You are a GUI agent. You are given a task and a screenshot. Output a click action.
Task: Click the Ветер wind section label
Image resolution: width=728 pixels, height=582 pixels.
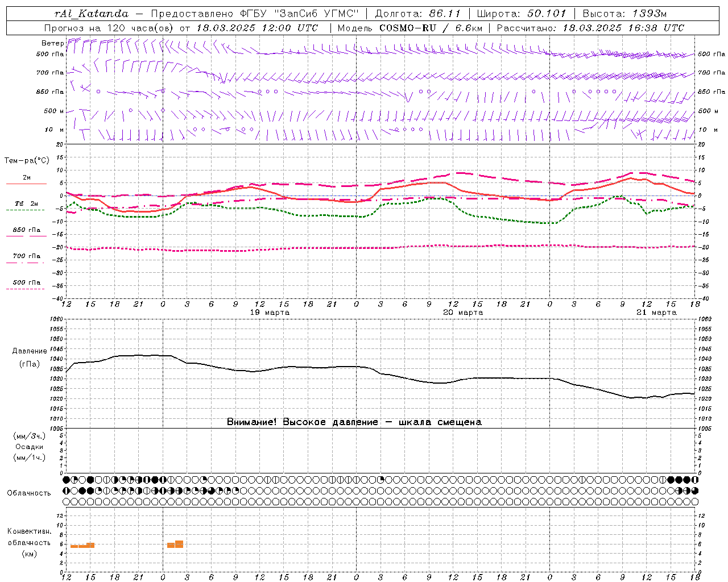[x=52, y=43]
